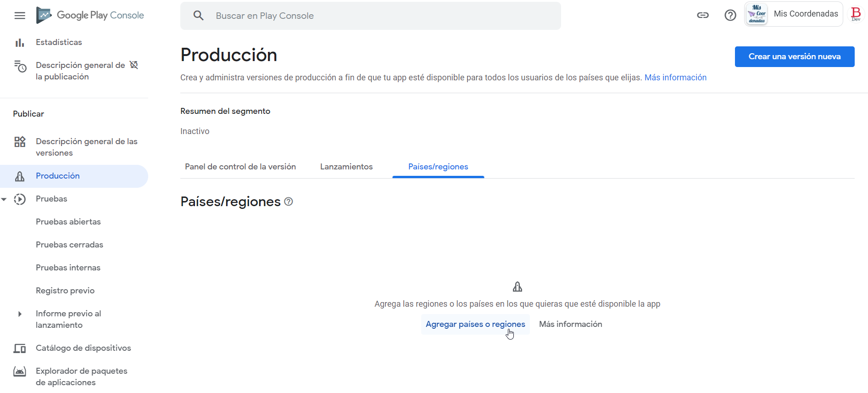Viewport: 868px width, 393px height.
Task: Open Informe previo al lanzamiento
Action: coord(68,319)
